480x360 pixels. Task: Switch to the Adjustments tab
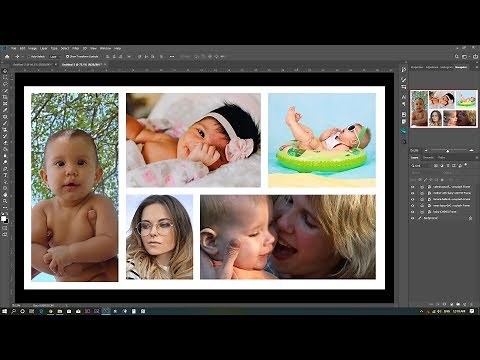coord(432,67)
